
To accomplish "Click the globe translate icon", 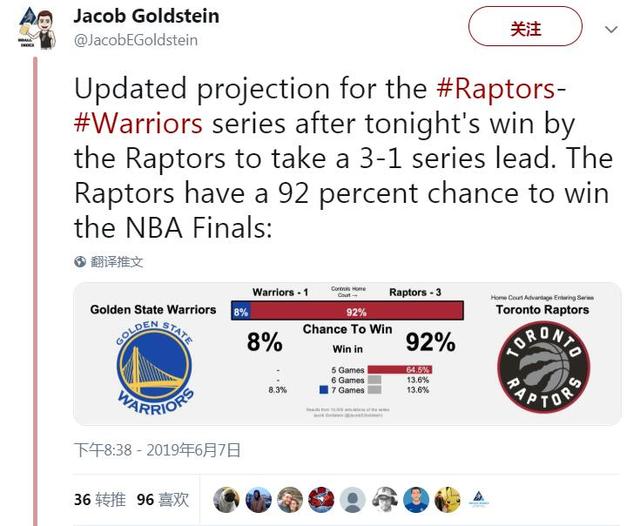I will click(x=80, y=262).
